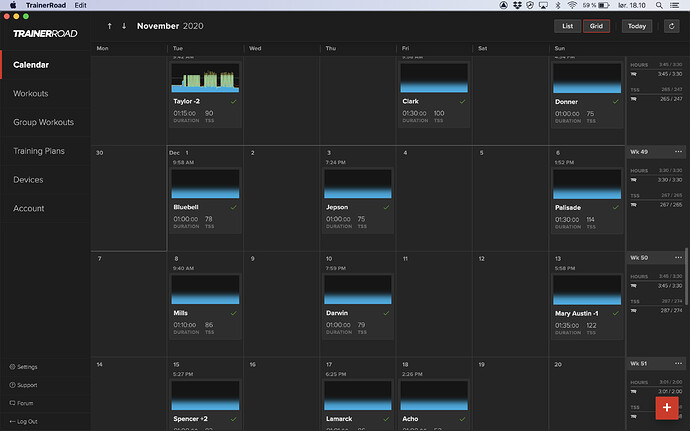Refresh the calendar with the reload icon
690x431 pixels.
[672, 26]
